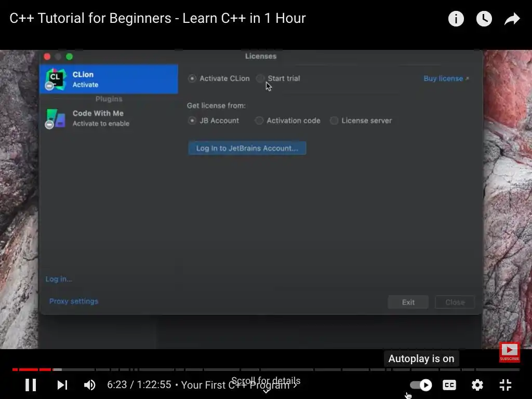
Task: Click the red Subscribe channel watermark
Action: pyautogui.click(x=509, y=352)
